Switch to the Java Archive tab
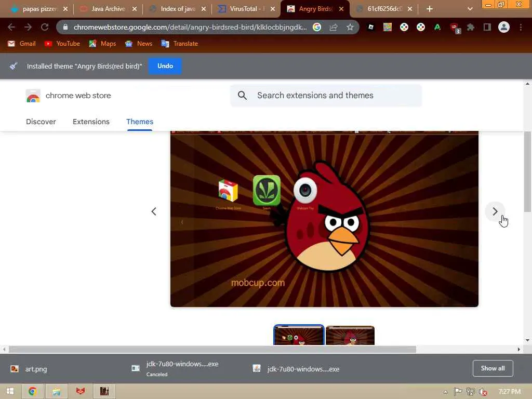This screenshot has height=399, width=532. pos(108,9)
